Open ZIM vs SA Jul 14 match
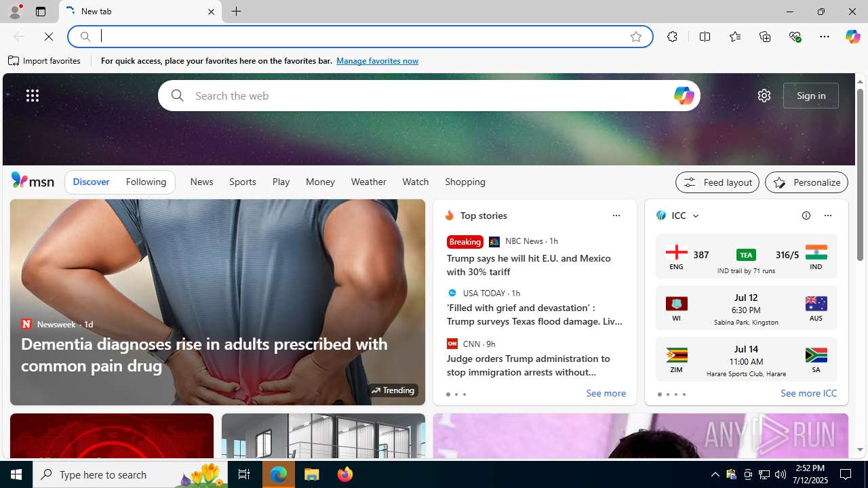The height and width of the screenshot is (488, 868). click(746, 360)
